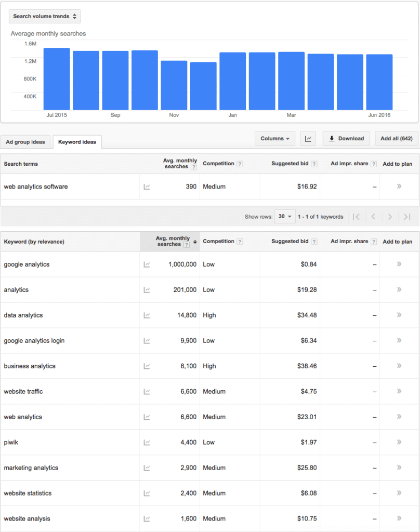Add web analytics software to plan
The width and height of the screenshot is (420, 532).
point(399,187)
